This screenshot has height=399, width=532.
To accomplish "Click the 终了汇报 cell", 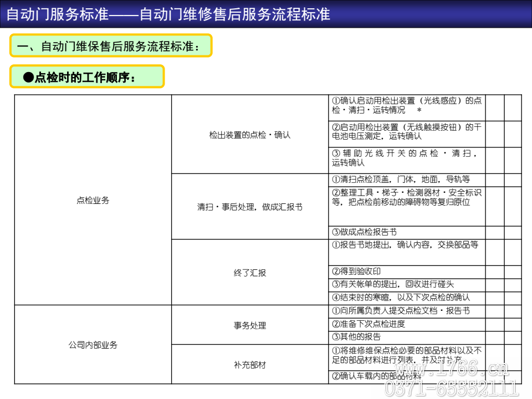I will click(x=249, y=272).
